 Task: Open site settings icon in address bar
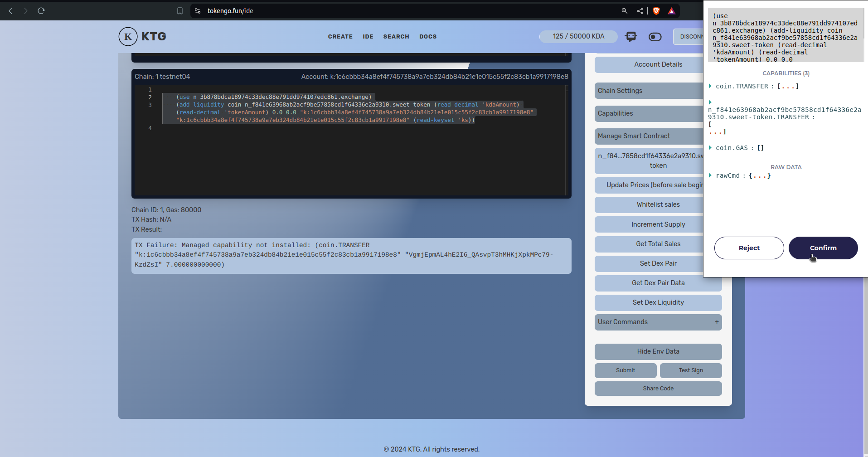coord(198,11)
